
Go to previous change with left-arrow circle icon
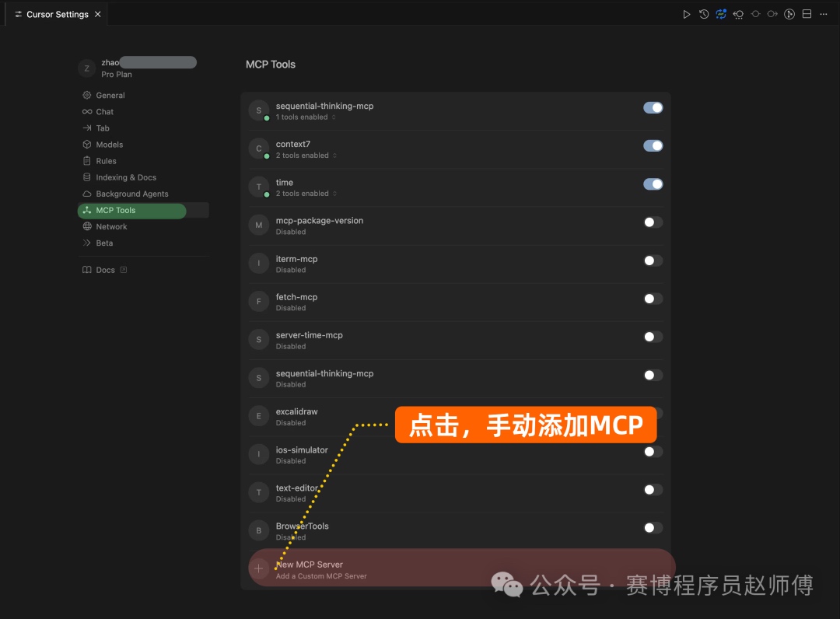738,15
